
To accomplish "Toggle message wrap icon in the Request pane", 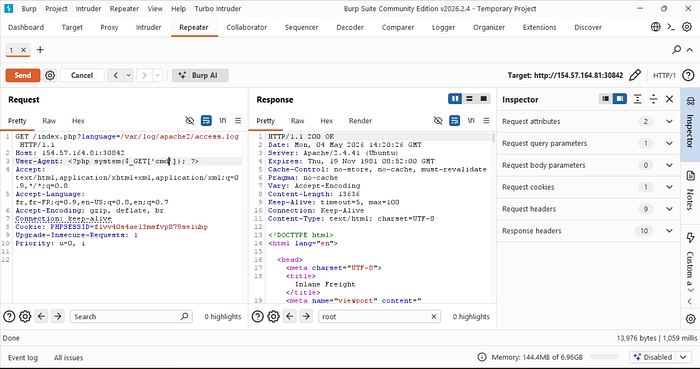I will (x=206, y=120).
